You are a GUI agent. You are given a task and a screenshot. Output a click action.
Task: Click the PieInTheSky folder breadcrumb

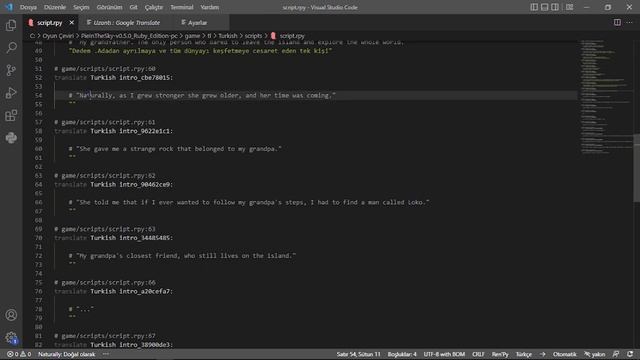point(129,36)
